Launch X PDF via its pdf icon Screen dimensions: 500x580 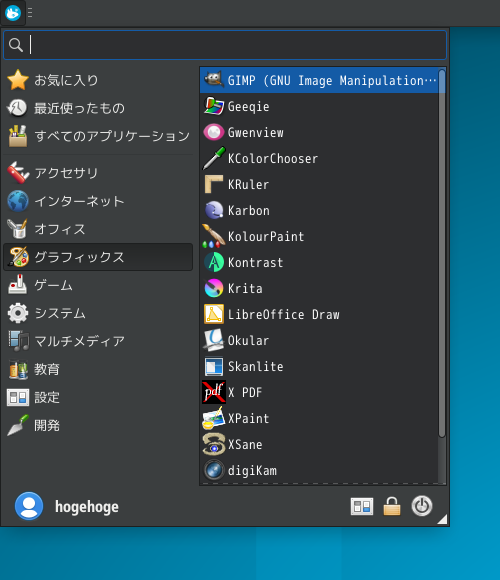[214, 392]
